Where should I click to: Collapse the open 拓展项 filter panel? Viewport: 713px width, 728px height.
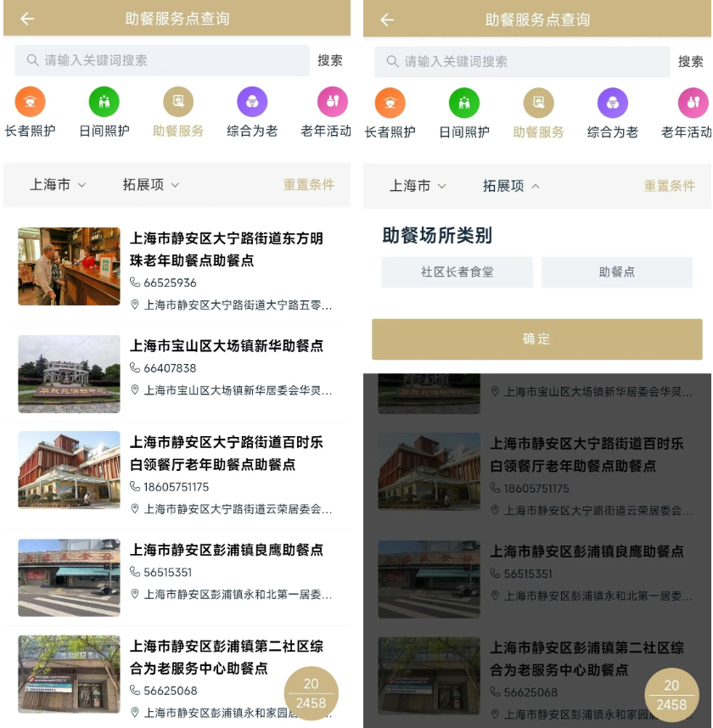511,186
